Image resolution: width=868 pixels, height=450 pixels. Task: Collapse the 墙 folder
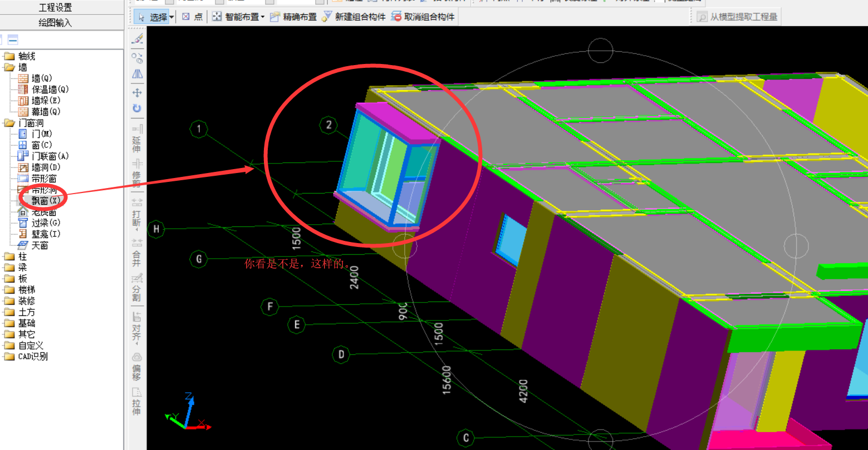point(9,67)
